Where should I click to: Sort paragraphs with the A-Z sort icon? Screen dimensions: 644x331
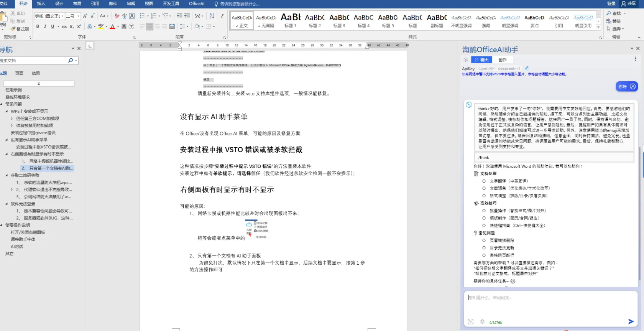click(x=212, y=16)
